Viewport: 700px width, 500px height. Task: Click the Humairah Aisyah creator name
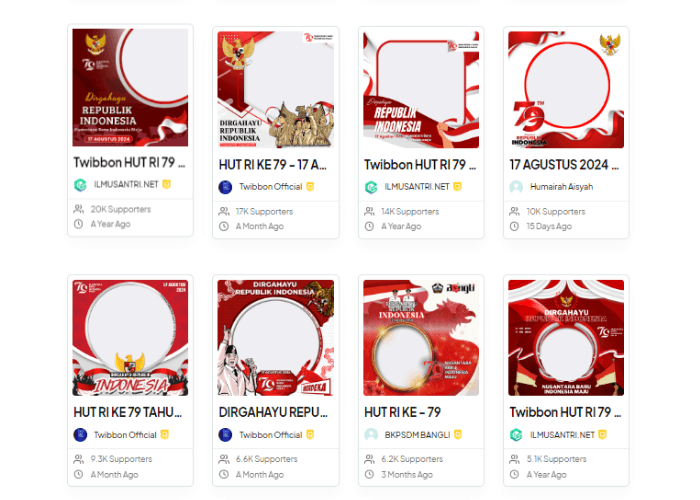point(562,187)
